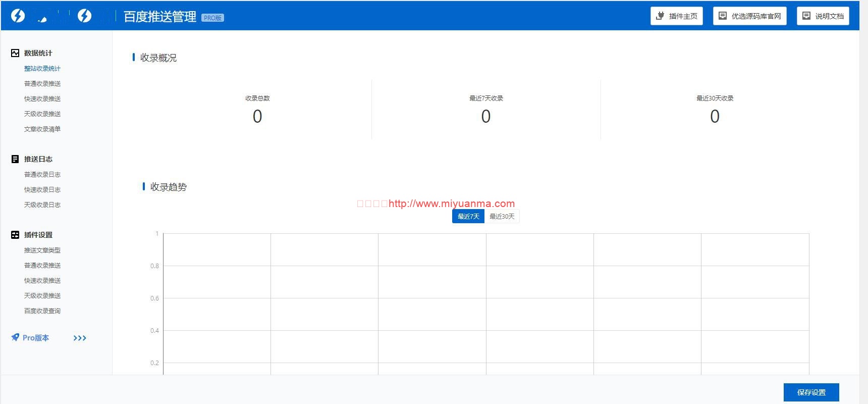This screenshot has width=868, height=404.
Task: Open 普通收录日志 in the sidebar
Action: pyautogui.click(x=42, y=175)
